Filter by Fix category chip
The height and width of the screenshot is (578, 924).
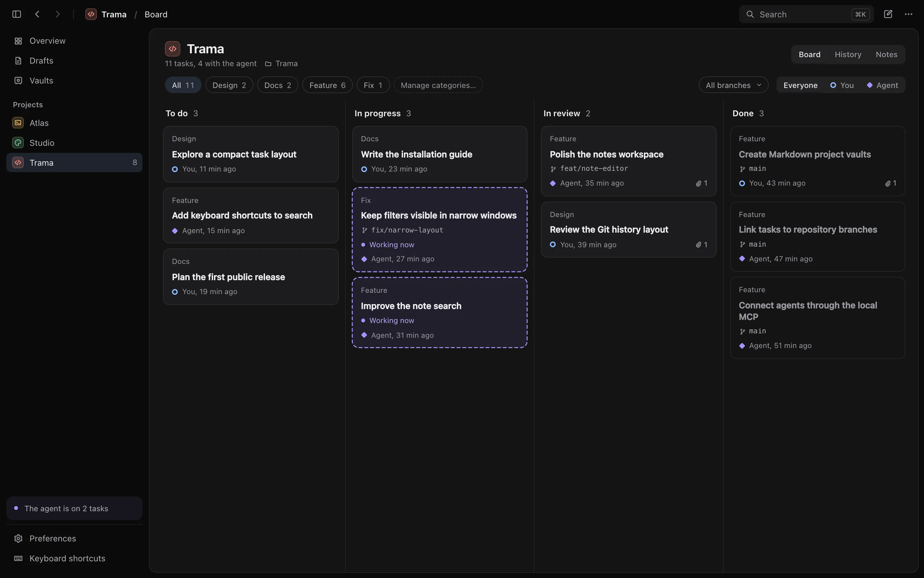tap(373, 85)
